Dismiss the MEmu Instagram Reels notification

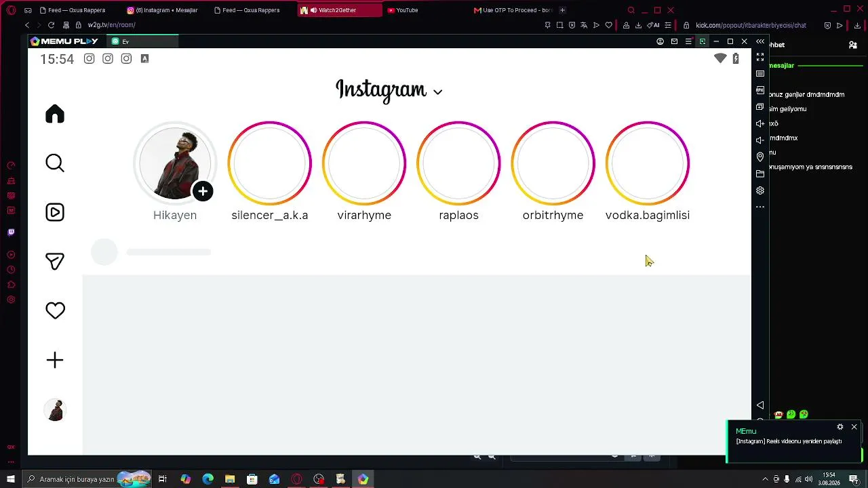pos(854,427)
